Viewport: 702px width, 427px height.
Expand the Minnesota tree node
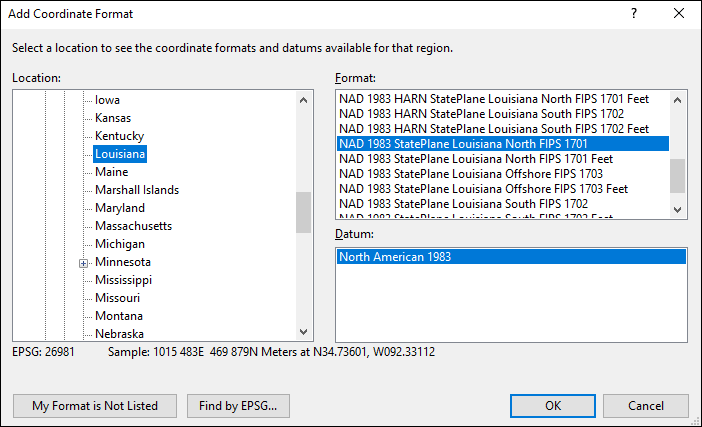coord(83,263)
